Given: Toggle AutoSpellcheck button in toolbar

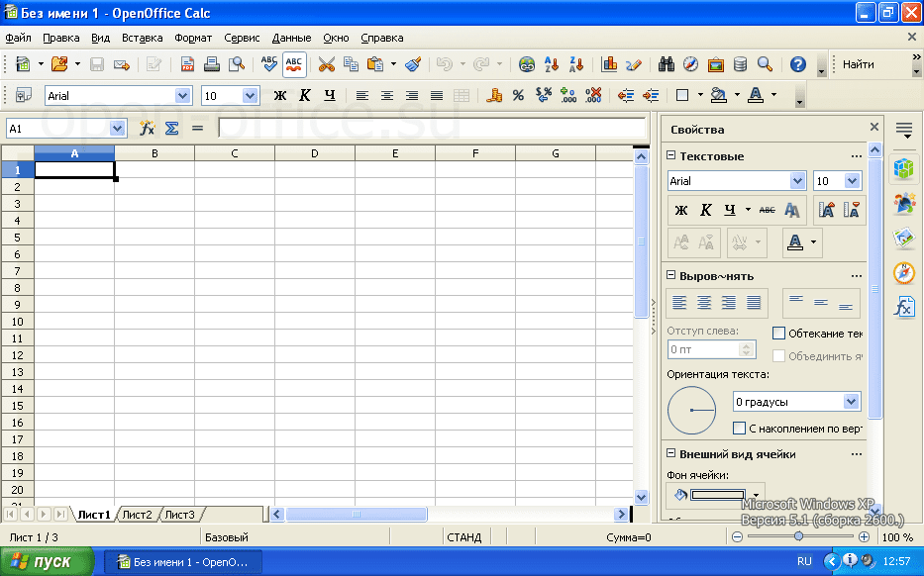Looking at the screenshot, I should (x=293, y=64).
